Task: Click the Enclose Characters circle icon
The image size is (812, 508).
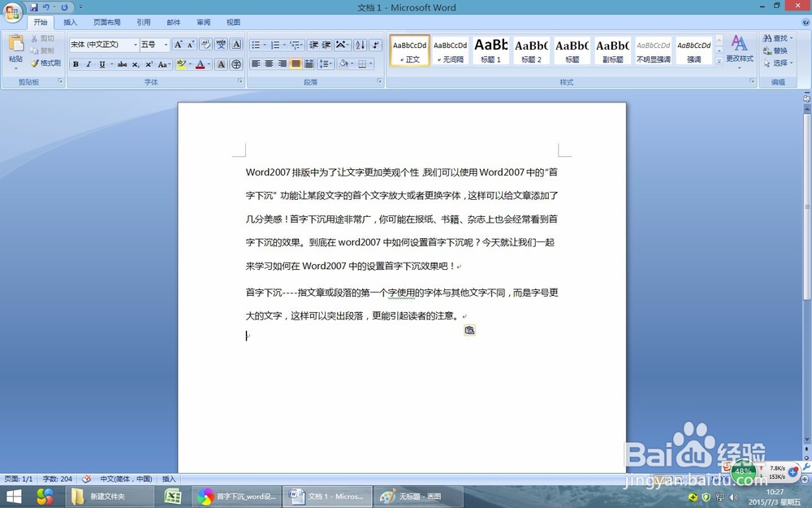Action: coord(236,64)
